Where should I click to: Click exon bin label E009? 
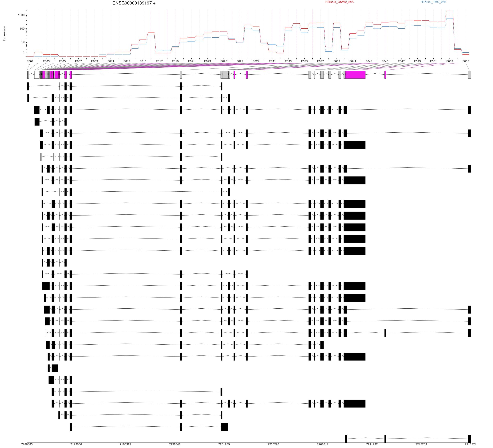(x=95, y=61)
